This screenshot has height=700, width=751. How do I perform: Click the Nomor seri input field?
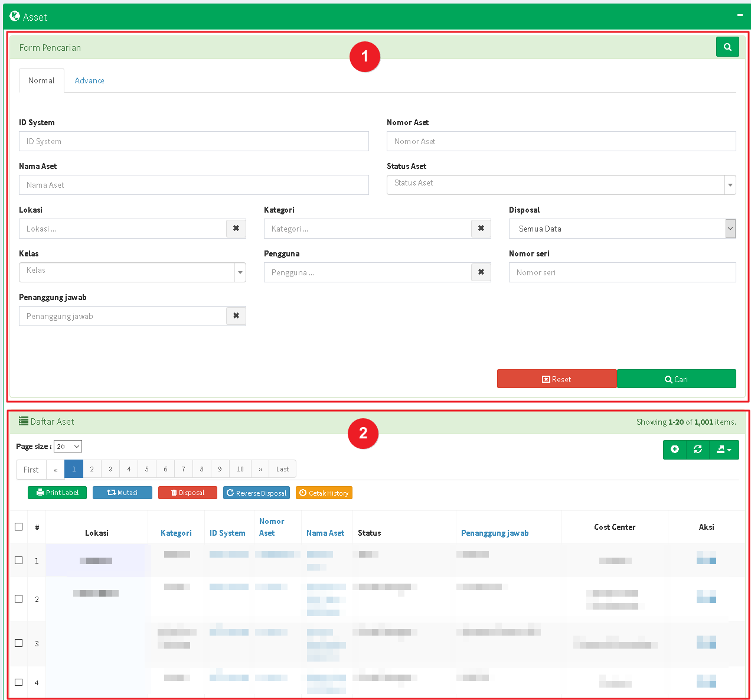pos(622,272)
